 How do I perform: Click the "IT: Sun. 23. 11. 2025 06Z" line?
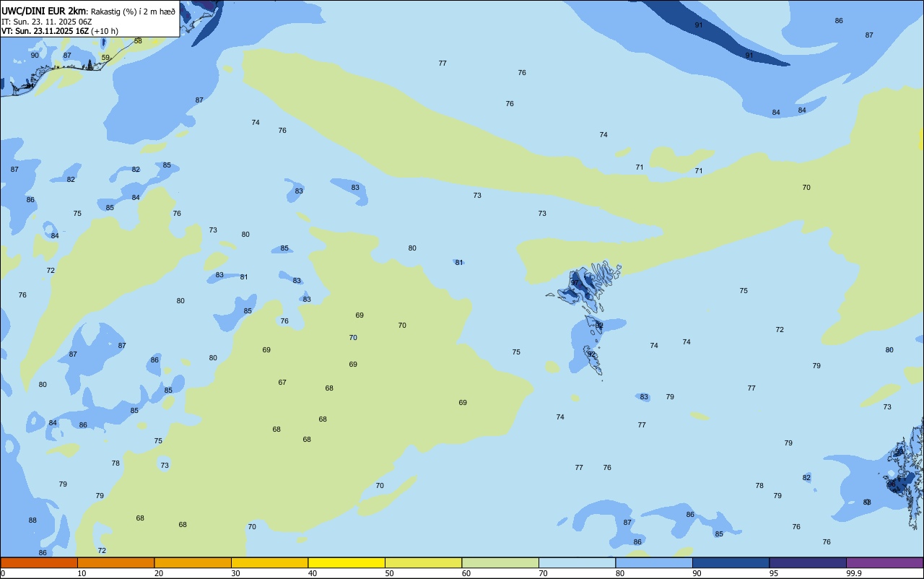click(46, 22)
